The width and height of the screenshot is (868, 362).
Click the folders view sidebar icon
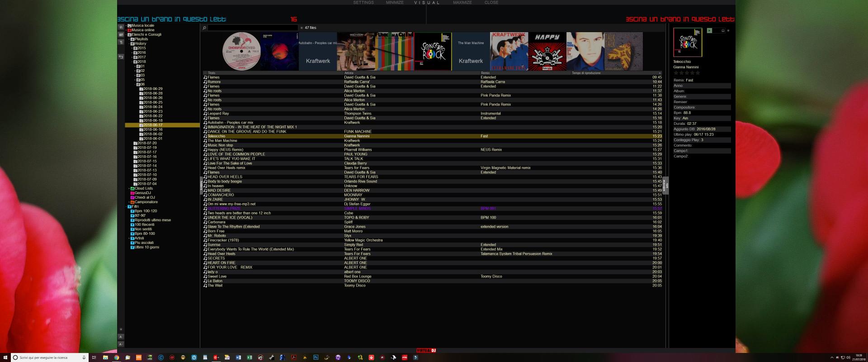(121, 34)
